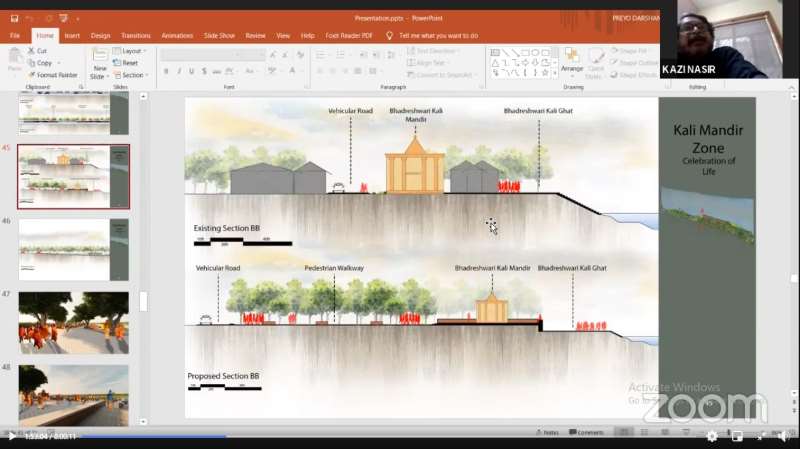Toggle bold formatting

click(x=165, y=71)
